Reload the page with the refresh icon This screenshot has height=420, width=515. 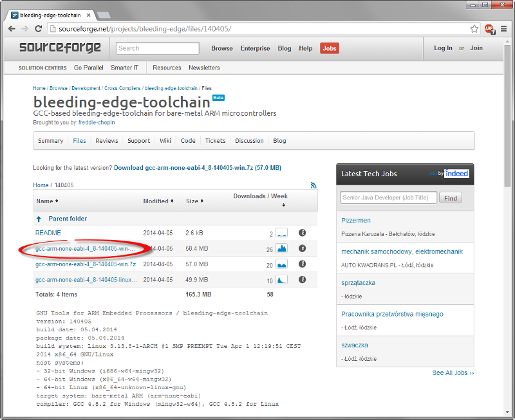pos(39,29)
